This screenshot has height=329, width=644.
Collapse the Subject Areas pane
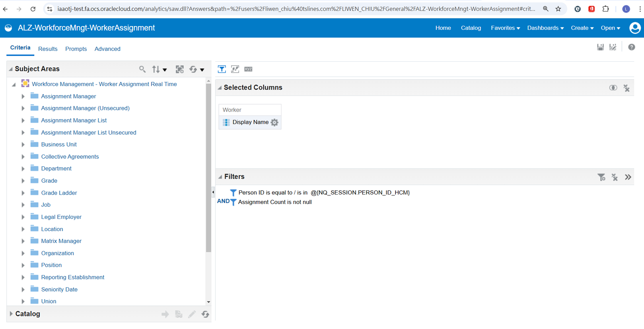coord(11,69)
